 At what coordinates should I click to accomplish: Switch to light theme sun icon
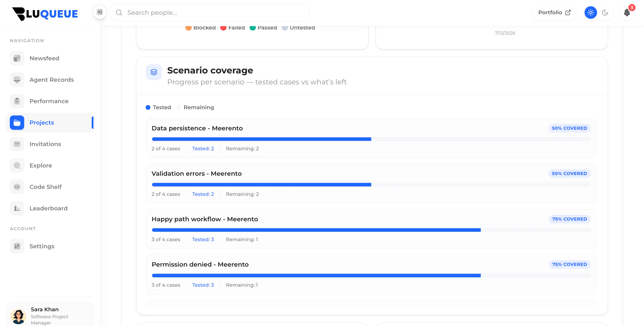(591, 13)
